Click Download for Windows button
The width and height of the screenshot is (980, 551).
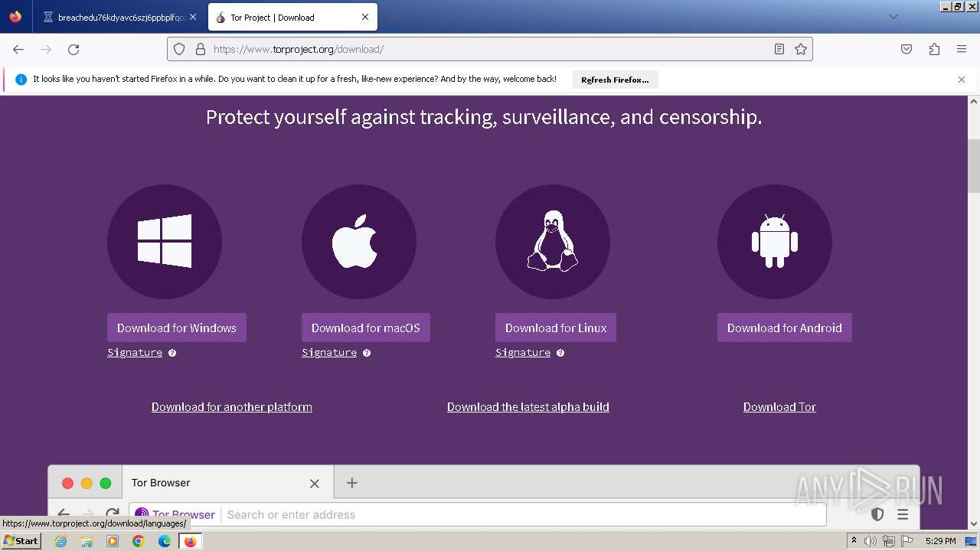point(177,328)
